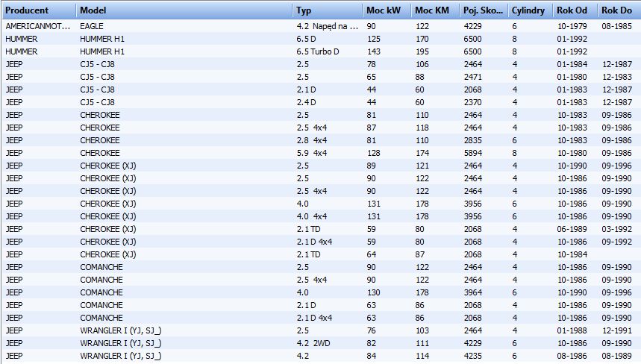Select the COMANCHE 2.1 D 4x4 type cell
Viewport: 641px width, 364px height.
click(x=314, y=318)
